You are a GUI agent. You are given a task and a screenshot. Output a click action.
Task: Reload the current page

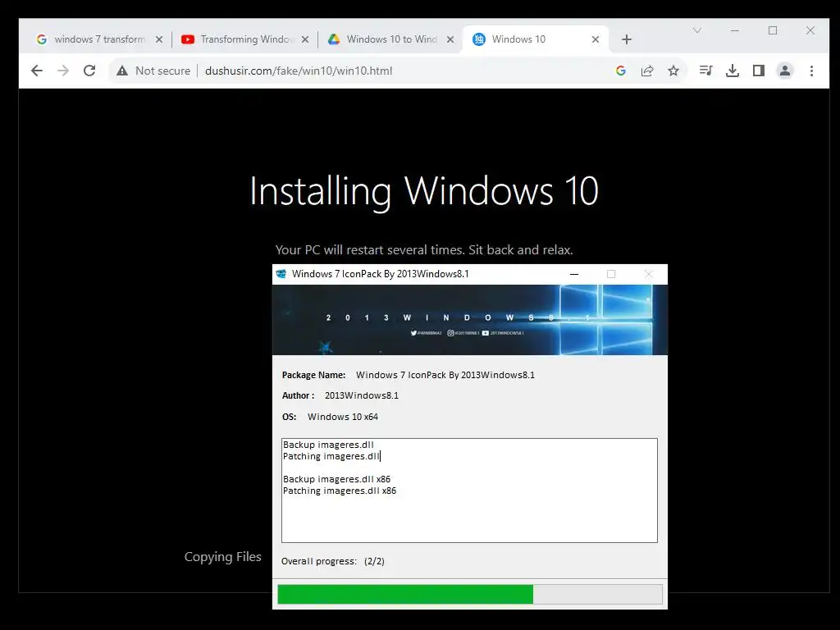(x=89, y=71)
